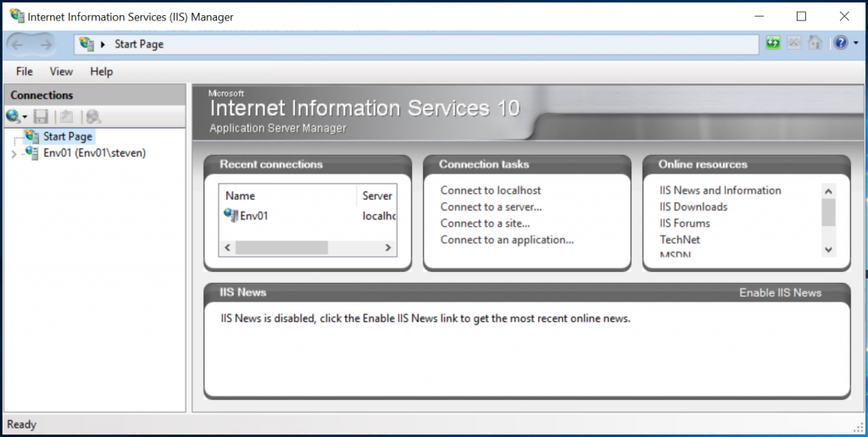
Task: Click the IIS News disabled message text
Action: [426, 318]
